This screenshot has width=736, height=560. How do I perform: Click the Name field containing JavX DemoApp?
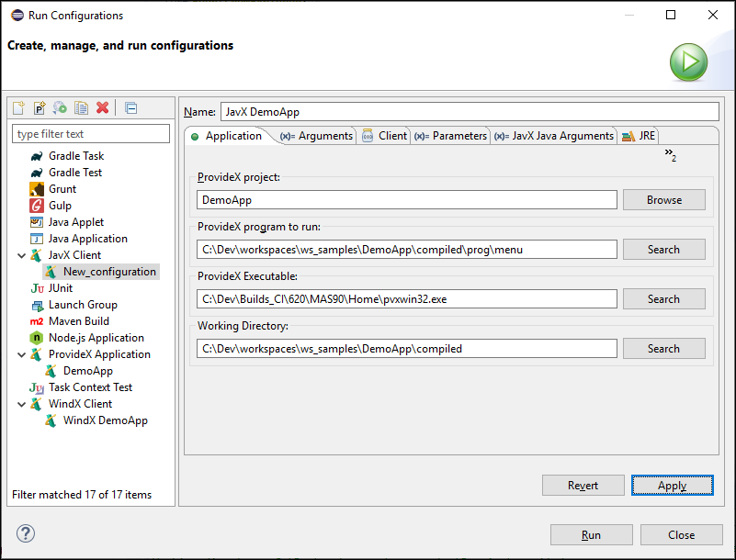(x=470, y=112)
